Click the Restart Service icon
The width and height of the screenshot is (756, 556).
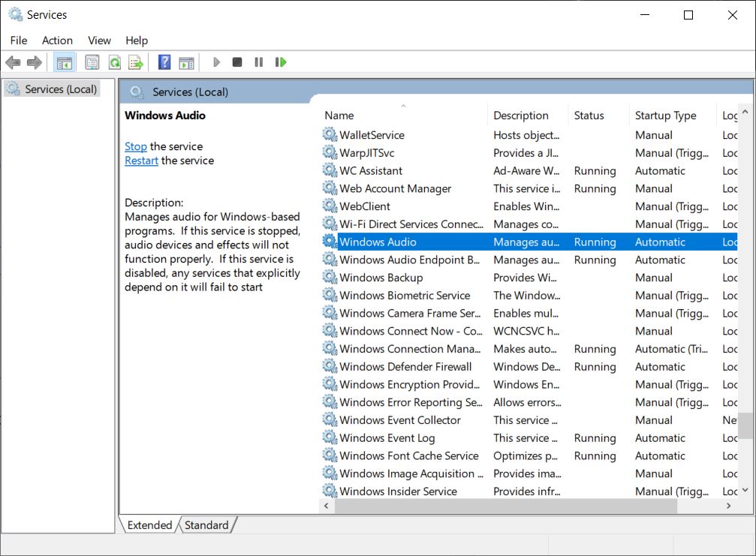click(x=281, y=62)
